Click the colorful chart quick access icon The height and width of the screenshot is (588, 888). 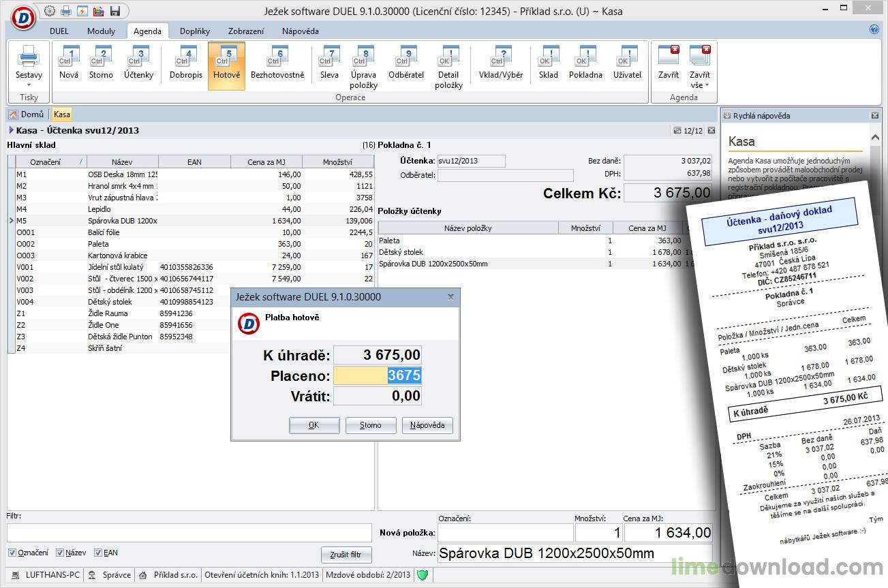[x=99, y=11]
